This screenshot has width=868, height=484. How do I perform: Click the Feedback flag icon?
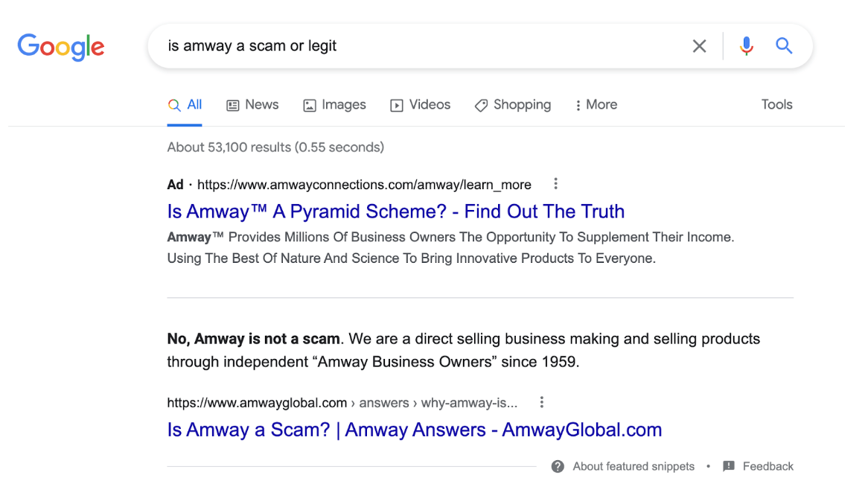point(728,466)
